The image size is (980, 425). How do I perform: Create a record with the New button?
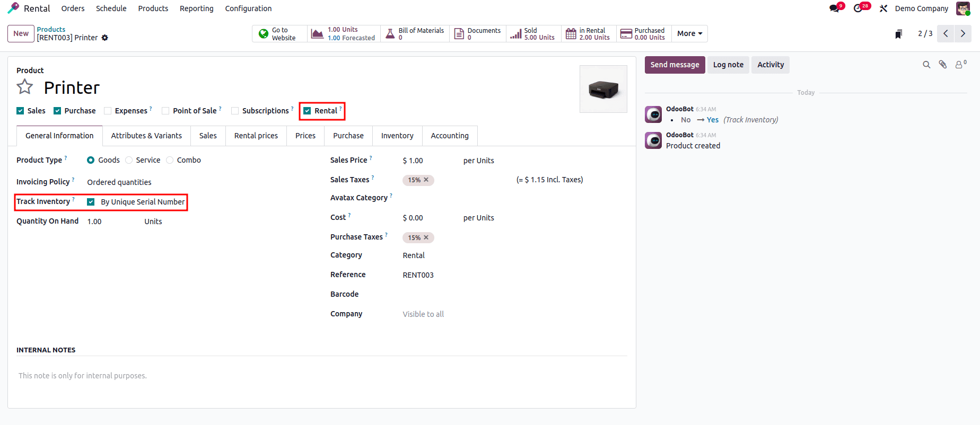click(21, 33)
